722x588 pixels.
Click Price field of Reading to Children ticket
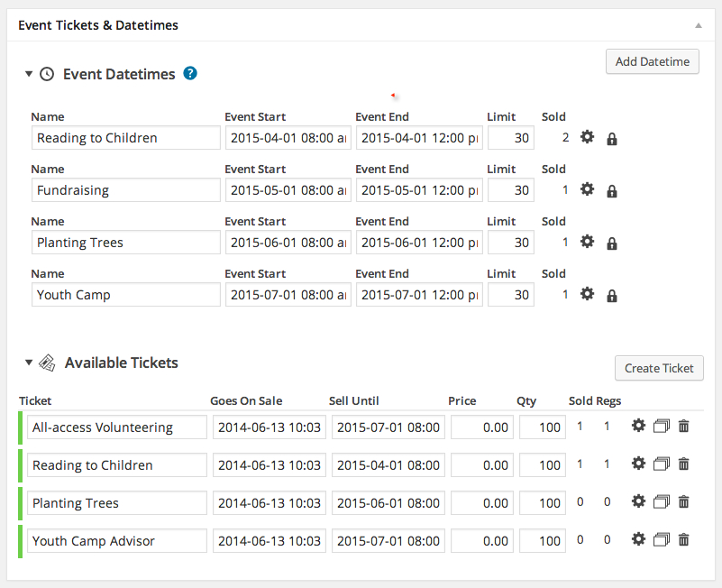tap(482, 465)
